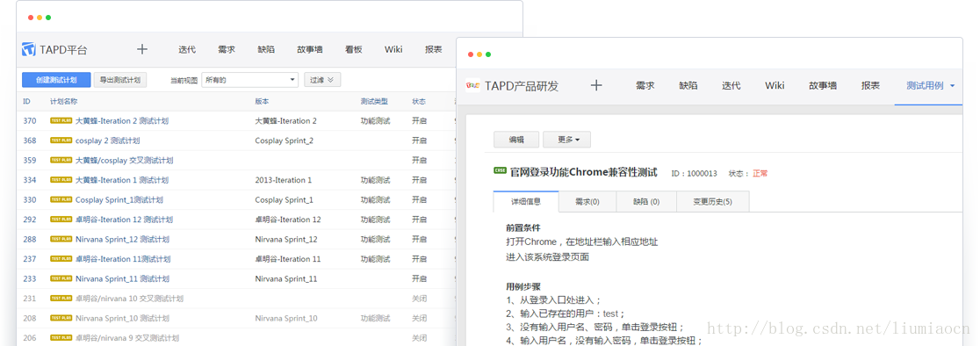Click the 导出测试计划 button

(x=120, y=80)
